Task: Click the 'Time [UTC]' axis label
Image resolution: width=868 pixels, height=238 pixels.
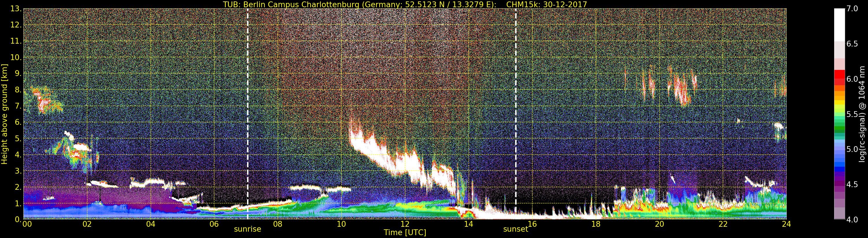Action: pyautogui.click(x=405, y=232)
